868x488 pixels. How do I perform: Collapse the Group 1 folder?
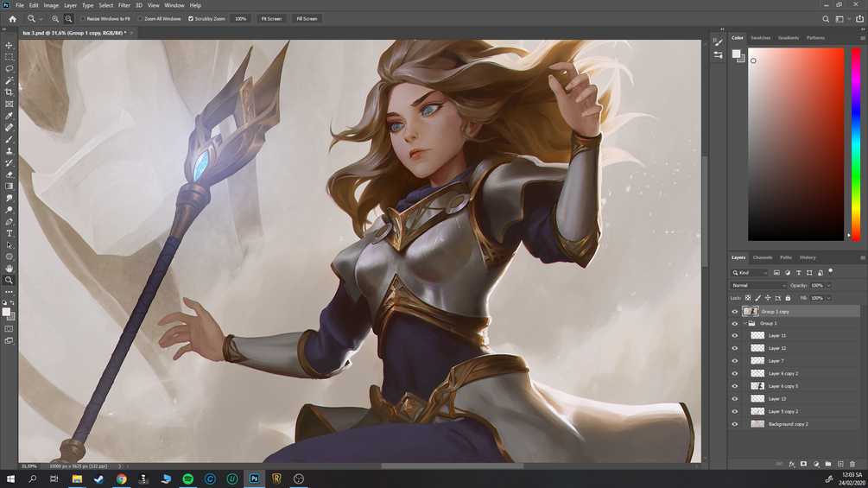(745, 323)
